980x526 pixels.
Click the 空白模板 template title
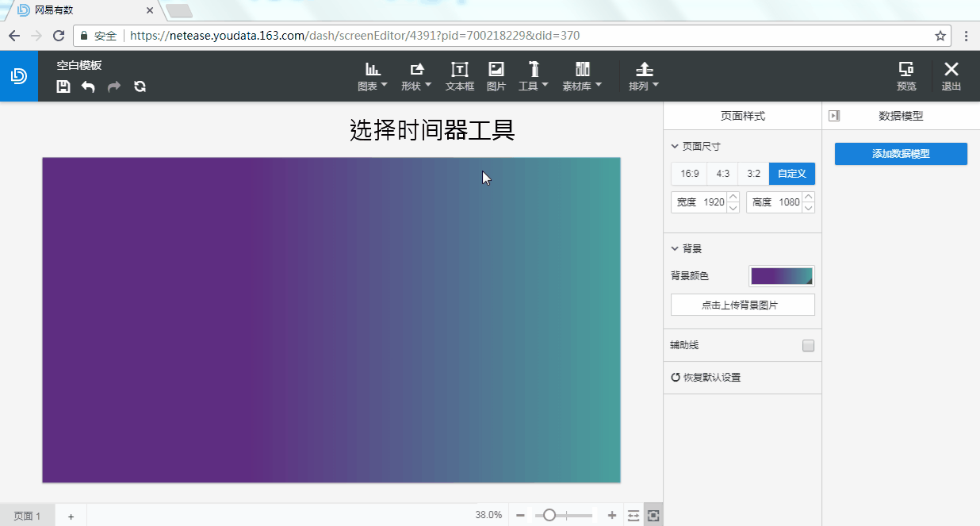[79, 65]
